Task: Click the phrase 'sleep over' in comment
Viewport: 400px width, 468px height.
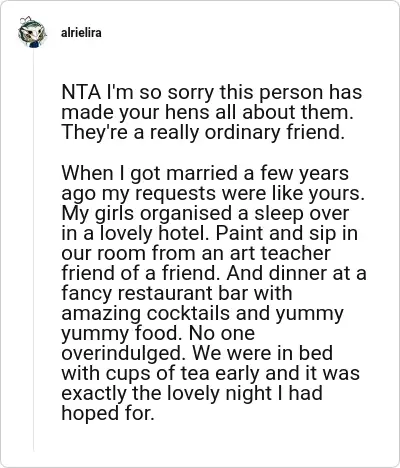Action: pos(302,213)
